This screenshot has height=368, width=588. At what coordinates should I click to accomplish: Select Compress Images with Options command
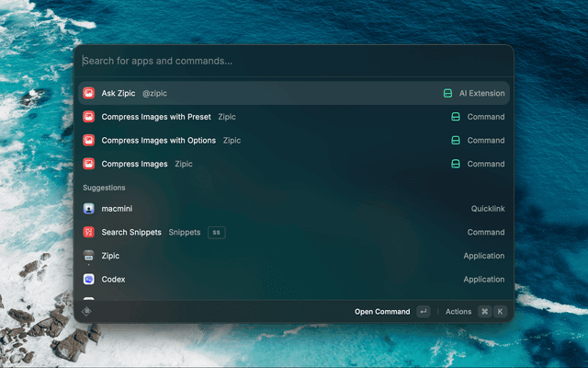click(x=294, y=141)
